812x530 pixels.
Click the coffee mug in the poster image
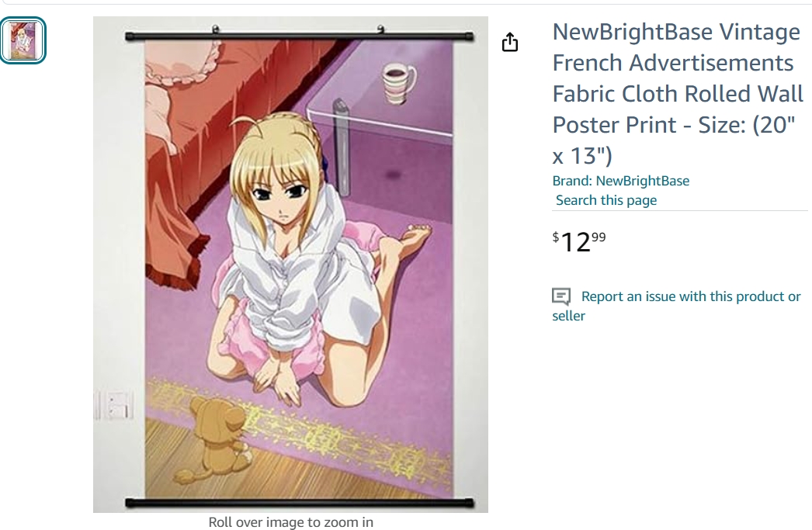coord(399,83)
